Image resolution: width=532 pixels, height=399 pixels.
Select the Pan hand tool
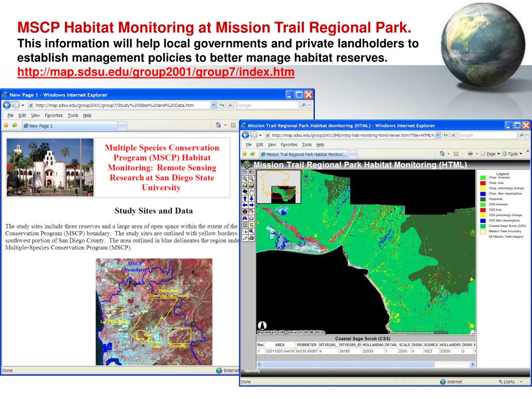click(x=252, y=192)
